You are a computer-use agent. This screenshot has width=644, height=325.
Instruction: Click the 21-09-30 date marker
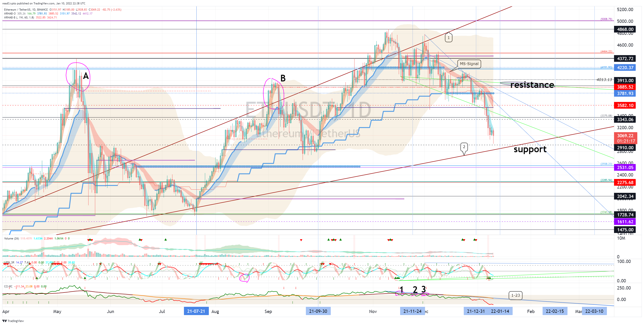(x=318, y=311)
